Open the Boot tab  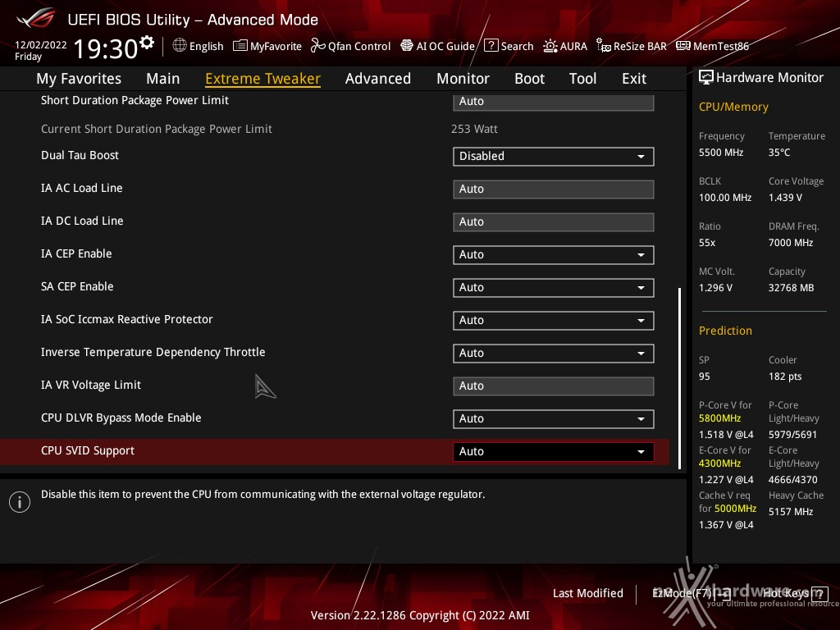529,79
